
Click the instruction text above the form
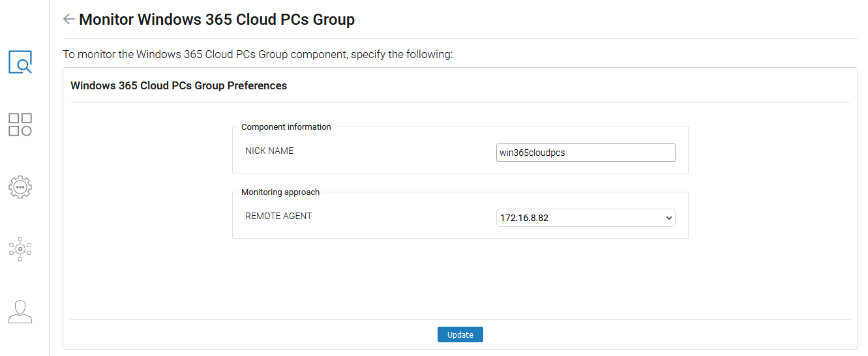tap(258, 54)
